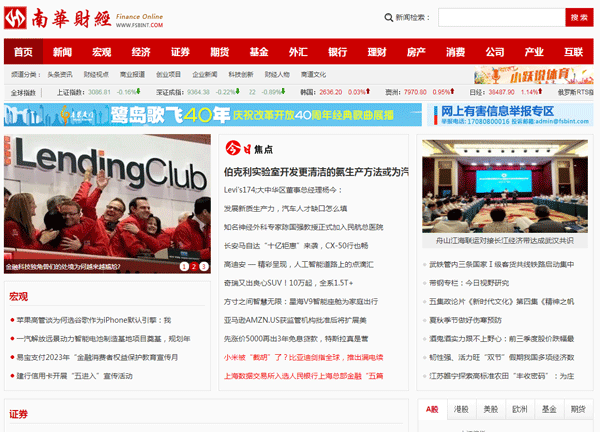Open headline 伯克利实验室开发更清洁的氨生产方法
The width and height of the screenshot is (600, 432).
316,172
